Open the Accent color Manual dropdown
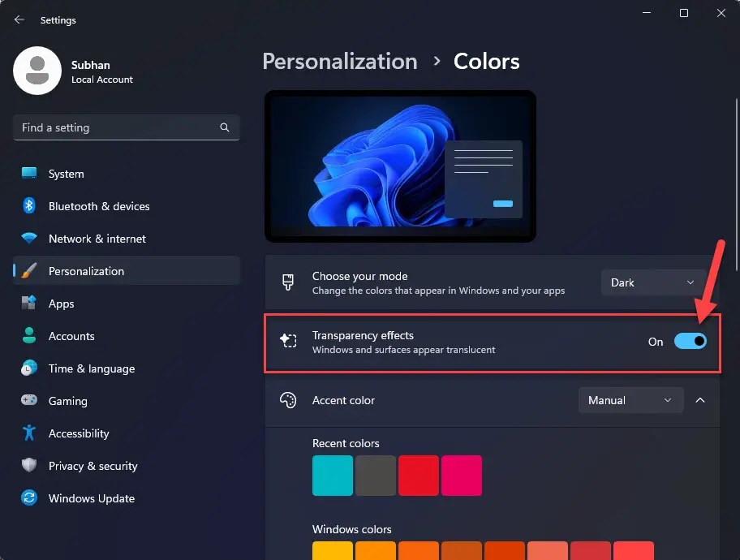The width and height of the screenshot is (740, 560). (x=630, y=400)
